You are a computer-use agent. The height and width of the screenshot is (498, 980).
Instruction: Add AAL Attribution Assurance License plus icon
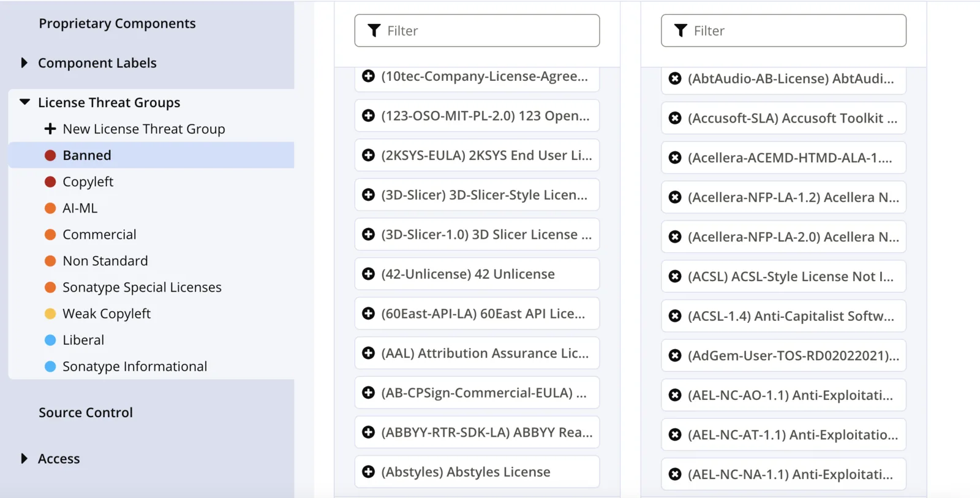point(368,353)
